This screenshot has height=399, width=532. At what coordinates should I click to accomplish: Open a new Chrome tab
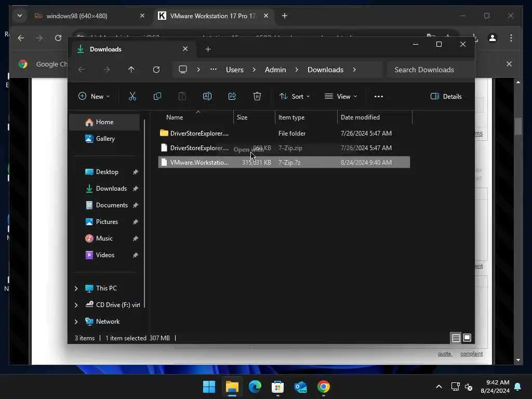(285, 16)
